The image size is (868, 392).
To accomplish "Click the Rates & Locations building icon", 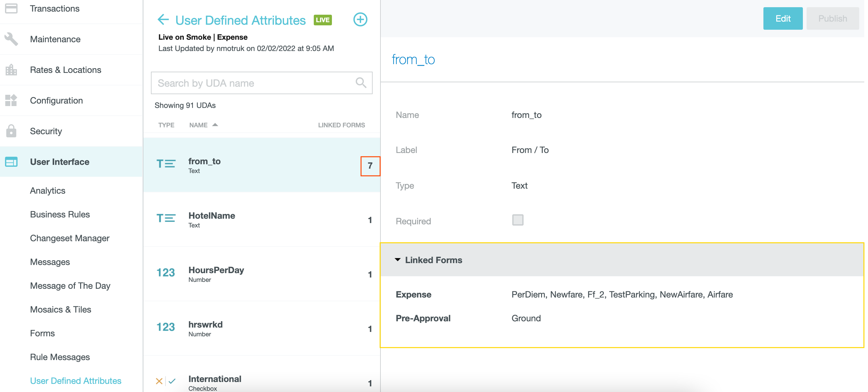I will point(12,70).
